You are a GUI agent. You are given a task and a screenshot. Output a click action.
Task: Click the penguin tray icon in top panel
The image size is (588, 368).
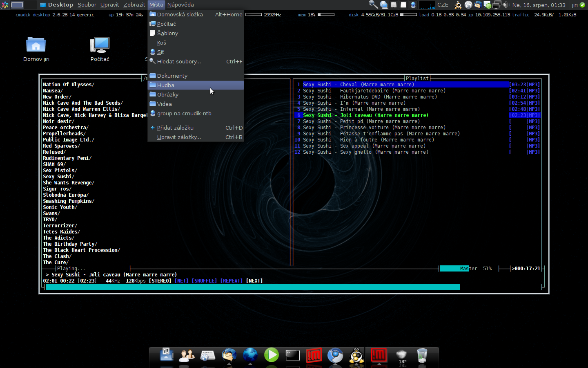pyautogui.click(x=458, y=5)
